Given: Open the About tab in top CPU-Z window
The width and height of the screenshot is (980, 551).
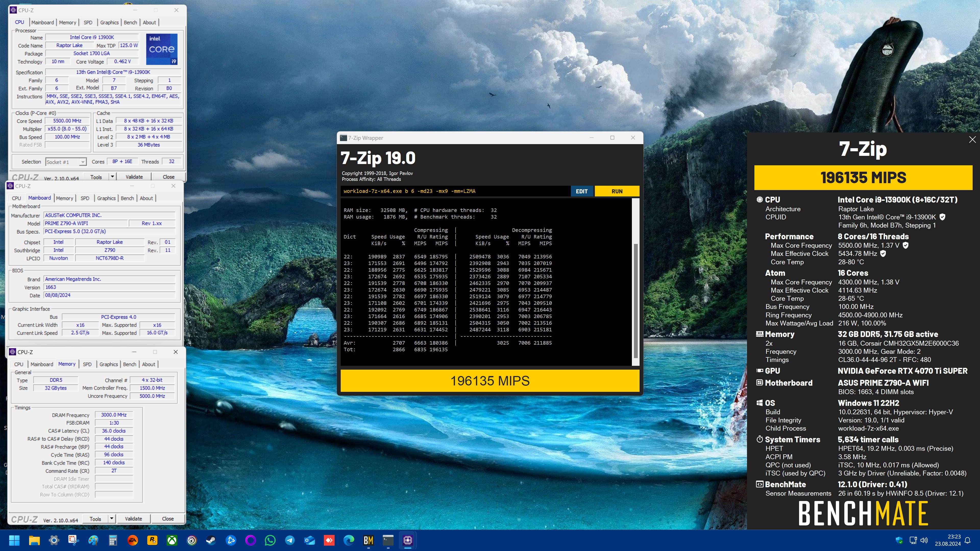Looking at the screenshot, I should [x=149, y=22].
